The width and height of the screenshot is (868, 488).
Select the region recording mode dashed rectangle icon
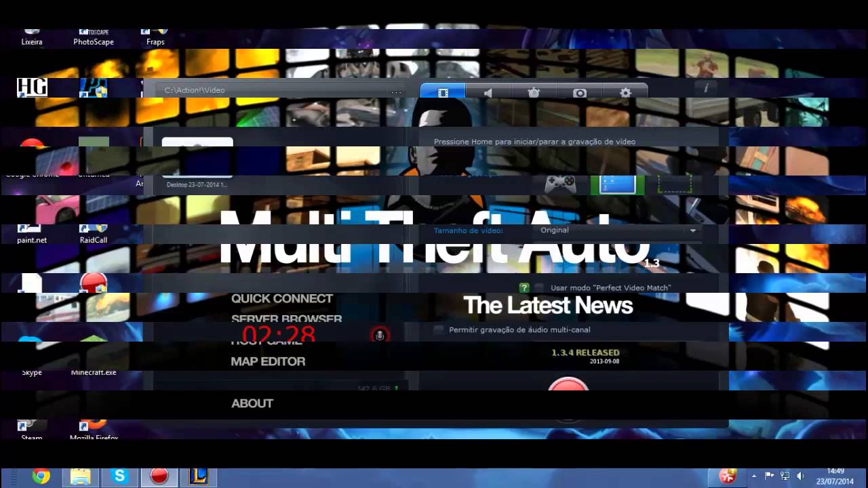coord(675,184)
